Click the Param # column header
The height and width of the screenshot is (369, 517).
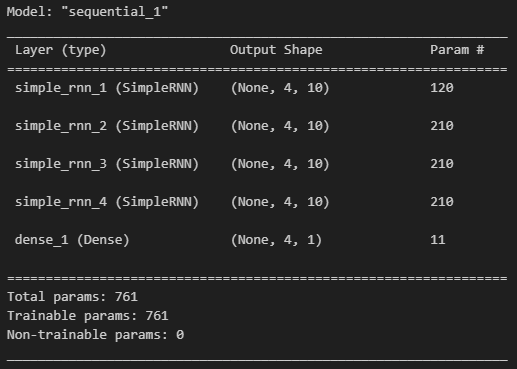point(457,50)
